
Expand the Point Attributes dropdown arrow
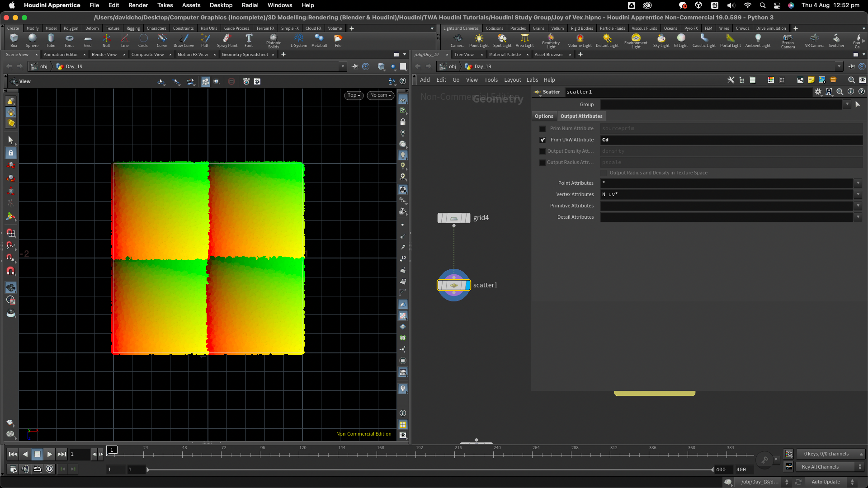point(858,183)
